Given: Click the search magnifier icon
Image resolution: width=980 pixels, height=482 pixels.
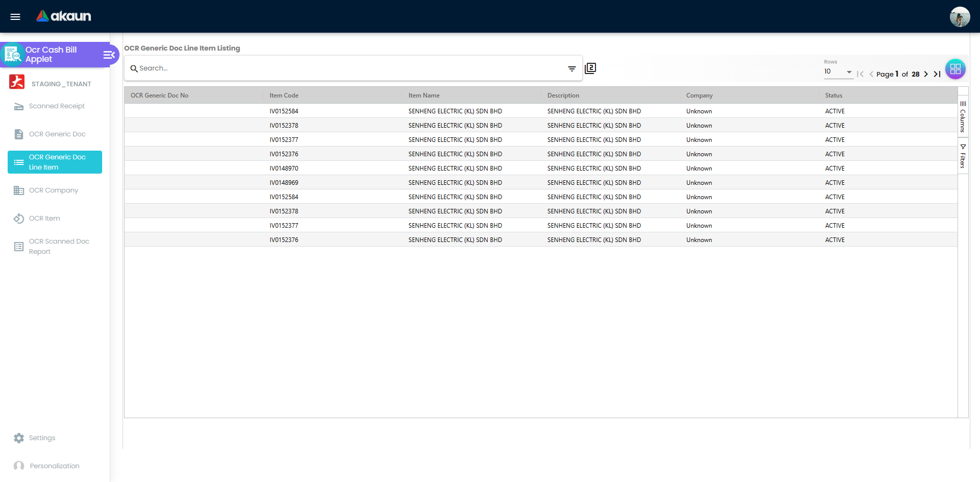Looking at the screenshot, I should click(x=134, y=68).
